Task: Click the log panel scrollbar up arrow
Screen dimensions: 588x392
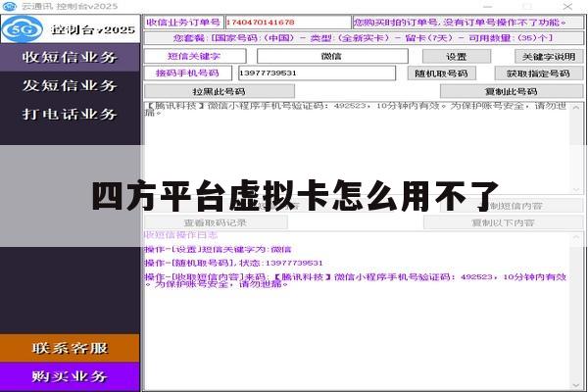Action: [x=576, y=237]
